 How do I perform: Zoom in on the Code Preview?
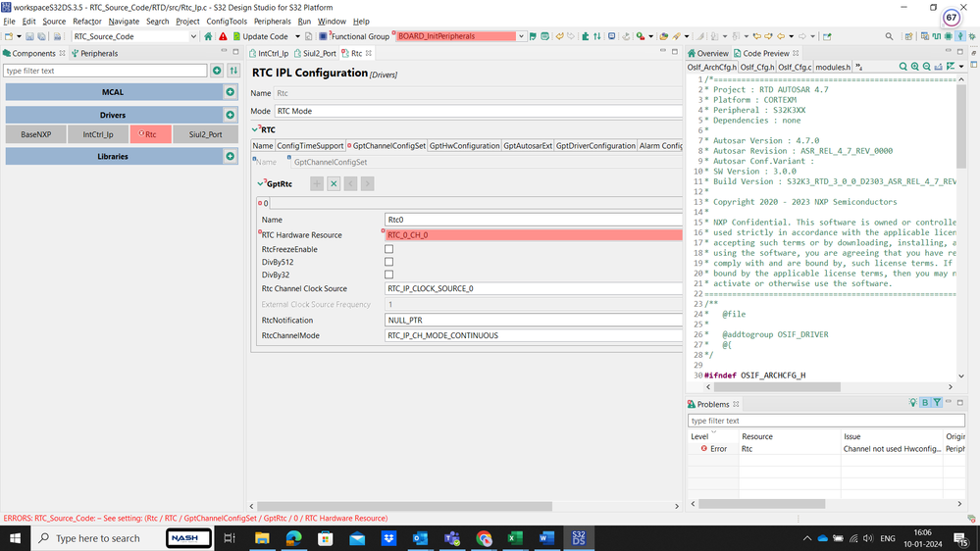point(914,67)
